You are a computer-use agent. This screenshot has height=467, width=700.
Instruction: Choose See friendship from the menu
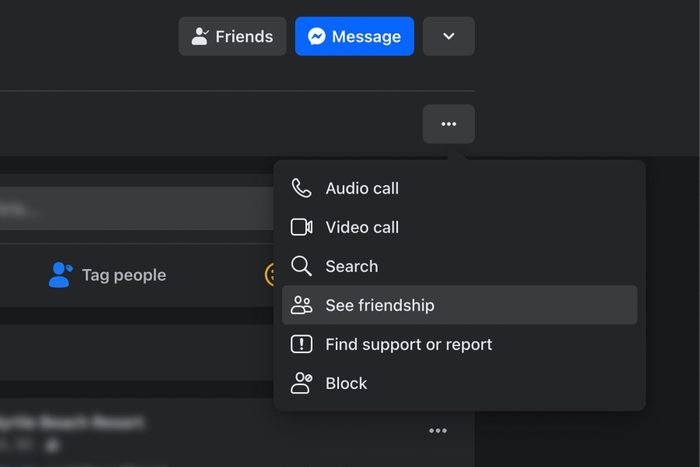[x=380, y=305]
